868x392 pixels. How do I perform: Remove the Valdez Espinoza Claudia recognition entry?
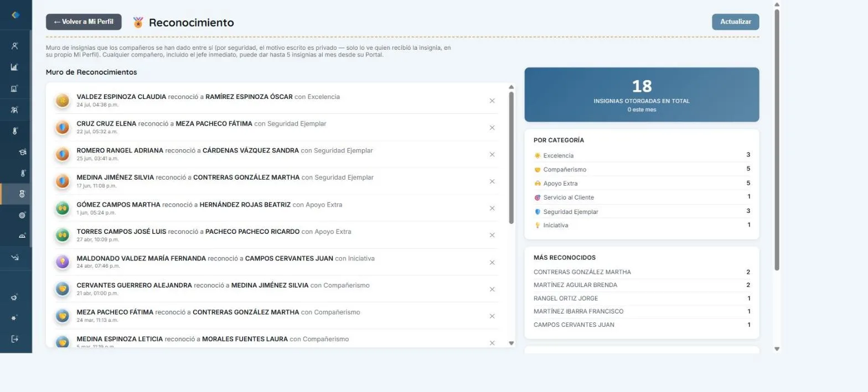(x=492, y=101)
